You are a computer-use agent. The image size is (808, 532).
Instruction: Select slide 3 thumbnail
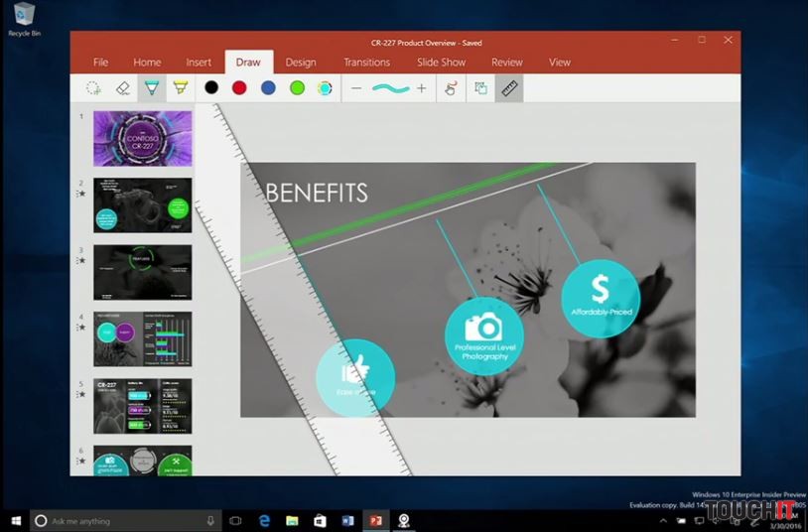pyautogui.click(x=142, y=272)
